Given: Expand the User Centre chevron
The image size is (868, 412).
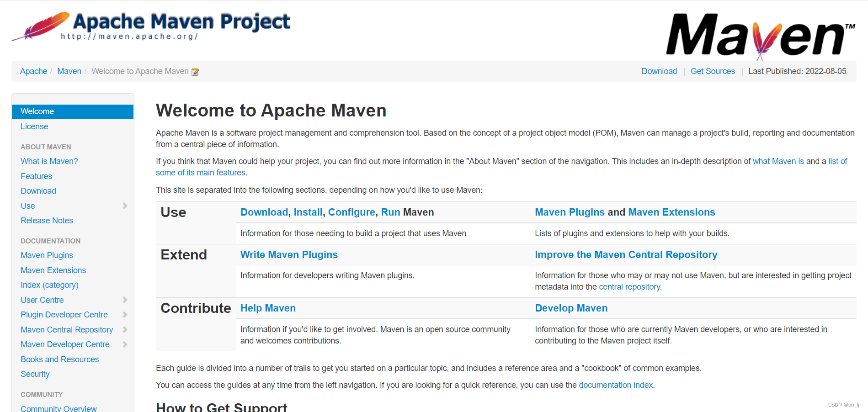Looking at the screenshot, I should click(125, 300).
